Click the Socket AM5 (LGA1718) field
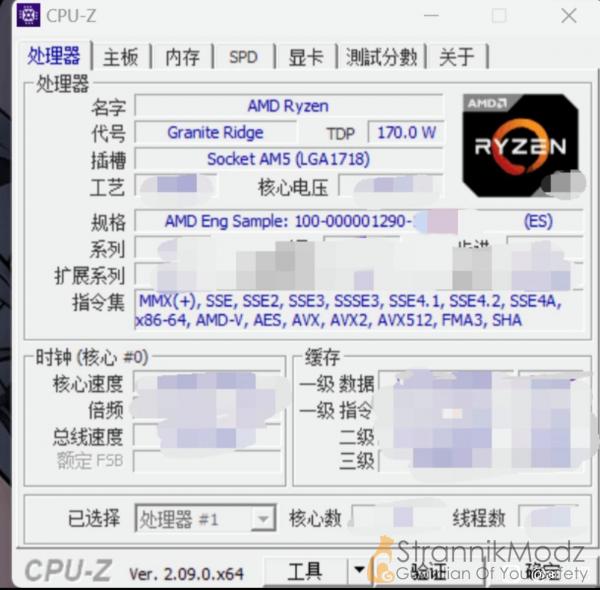Screen dimensions: 600x590 (289, 159)
